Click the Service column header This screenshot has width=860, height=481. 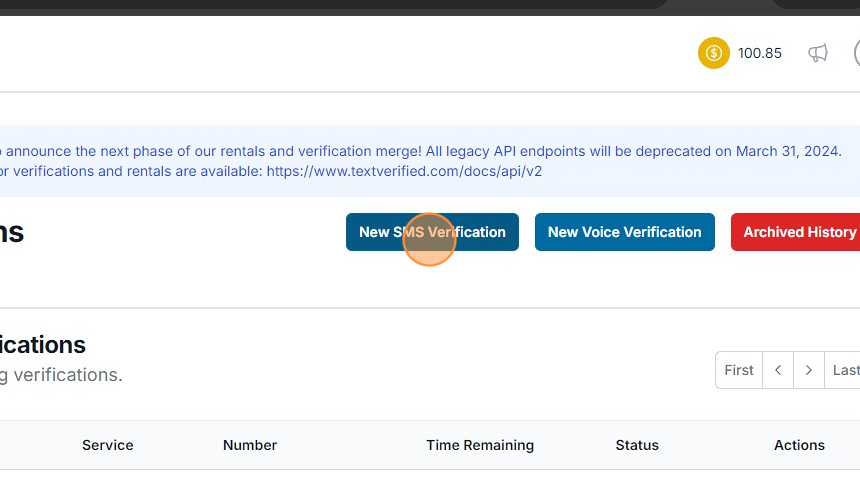point(108,445)
